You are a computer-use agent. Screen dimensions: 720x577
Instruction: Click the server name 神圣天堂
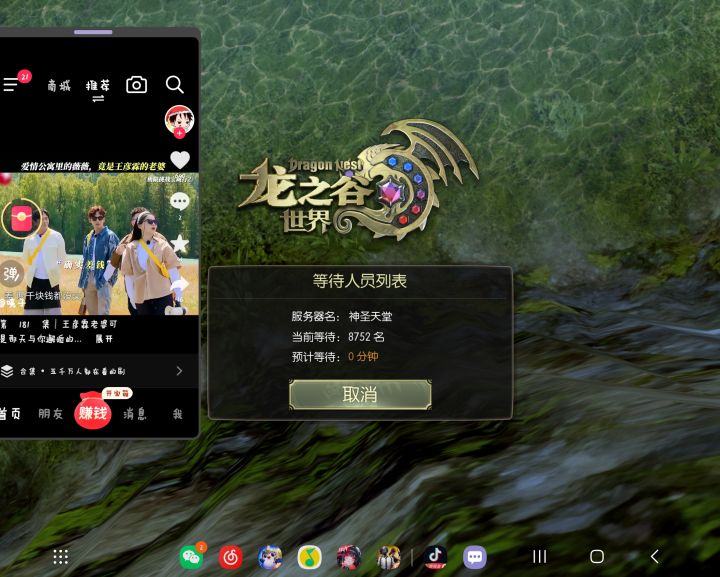point(370,316)
